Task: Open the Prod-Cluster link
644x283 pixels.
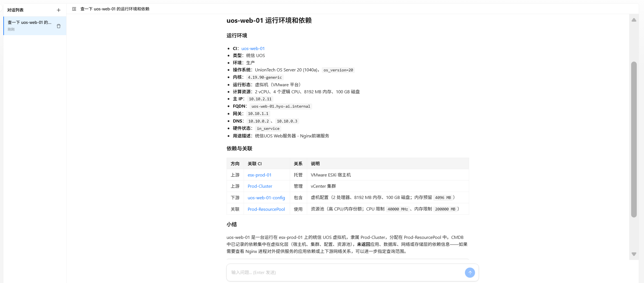Action: tap(260, 186)
